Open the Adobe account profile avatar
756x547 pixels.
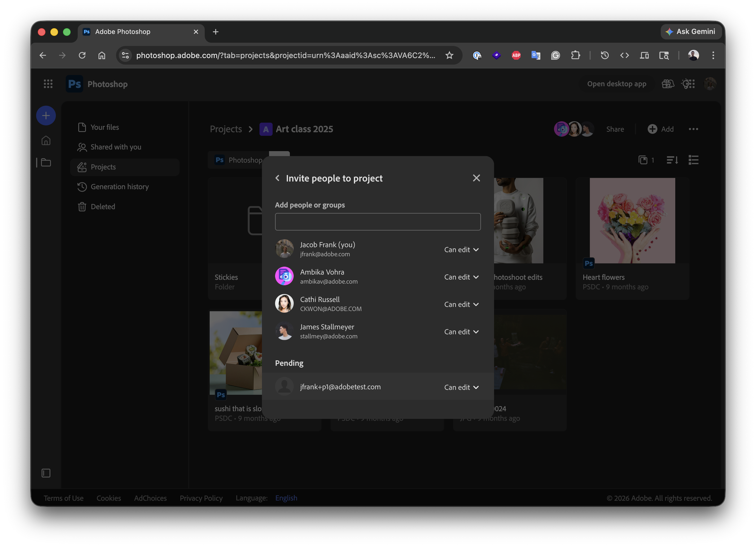click(710, 84)
